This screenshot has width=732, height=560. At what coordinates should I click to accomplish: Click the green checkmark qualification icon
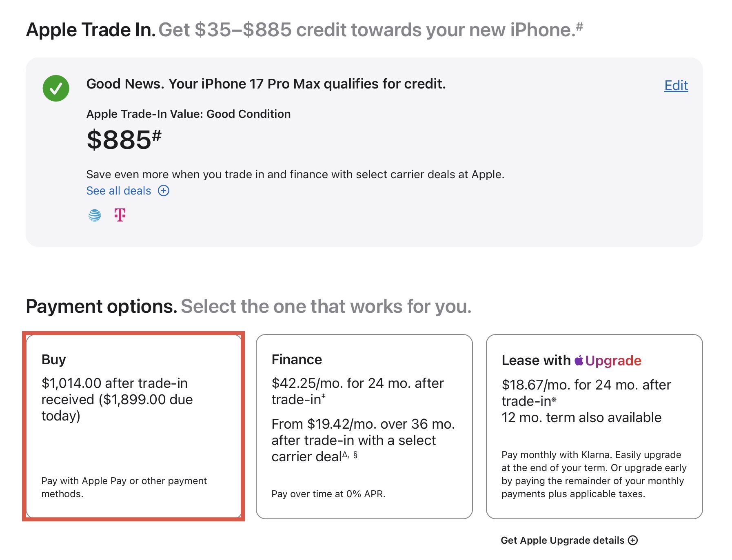56,88
